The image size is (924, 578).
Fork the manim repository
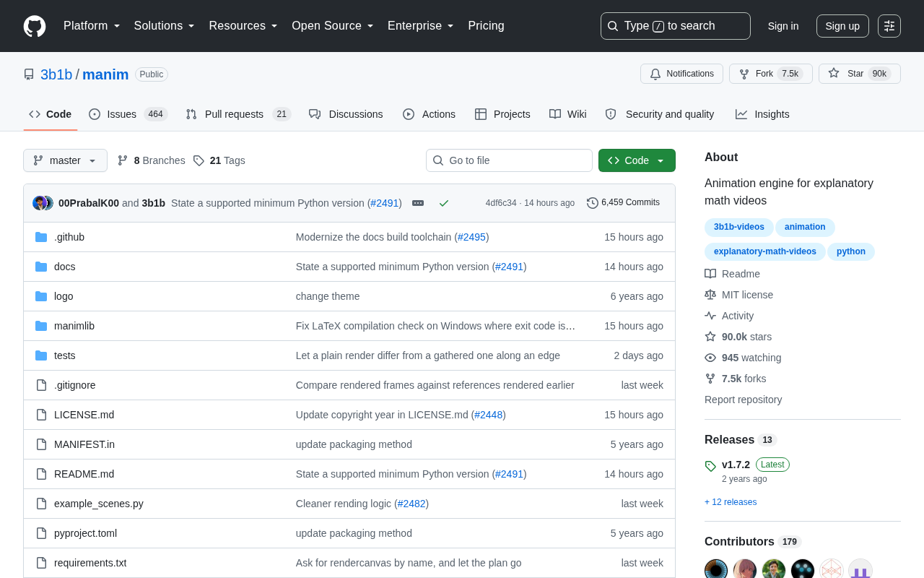coord(770,74)
